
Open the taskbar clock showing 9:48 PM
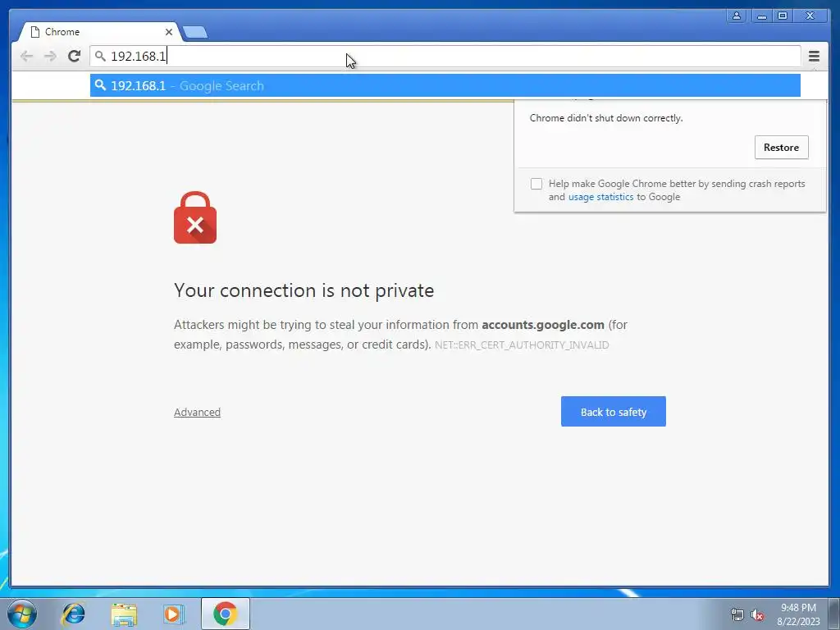[x=798, y=614]
